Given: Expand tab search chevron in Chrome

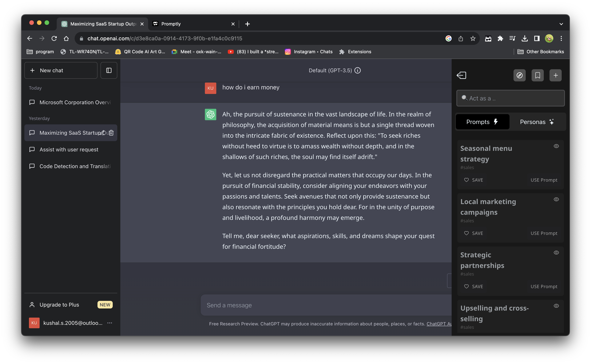Looking at the screenshot, I should click(561, 24).
